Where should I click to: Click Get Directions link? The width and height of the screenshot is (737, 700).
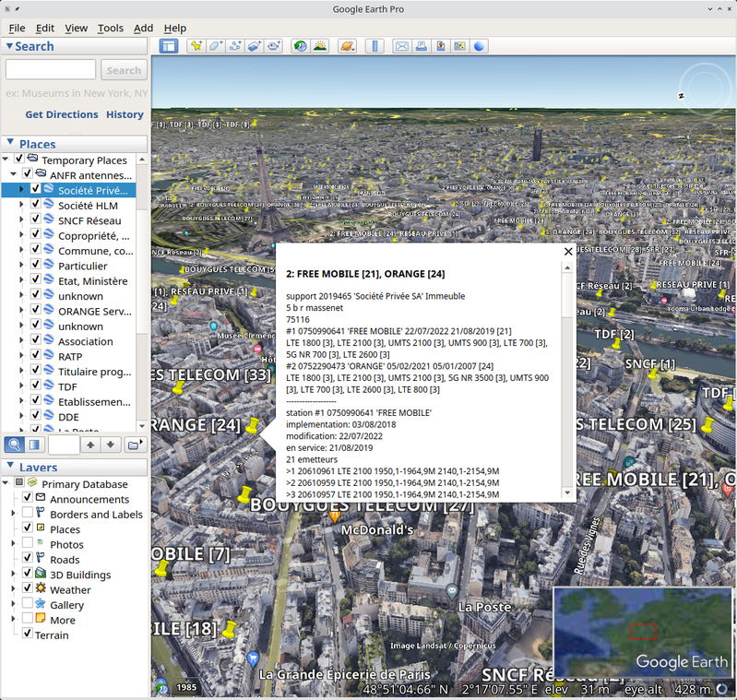tap(62, 114)
